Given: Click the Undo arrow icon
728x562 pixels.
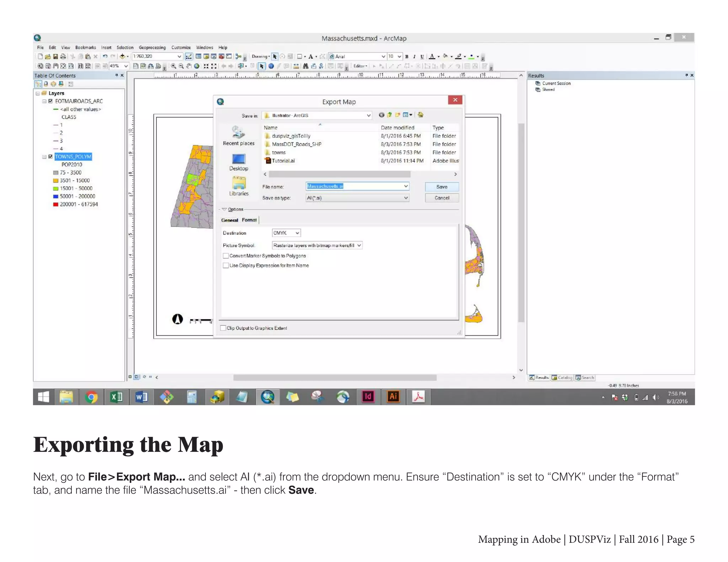Looking at the screenshot, I should click(105, 56).
